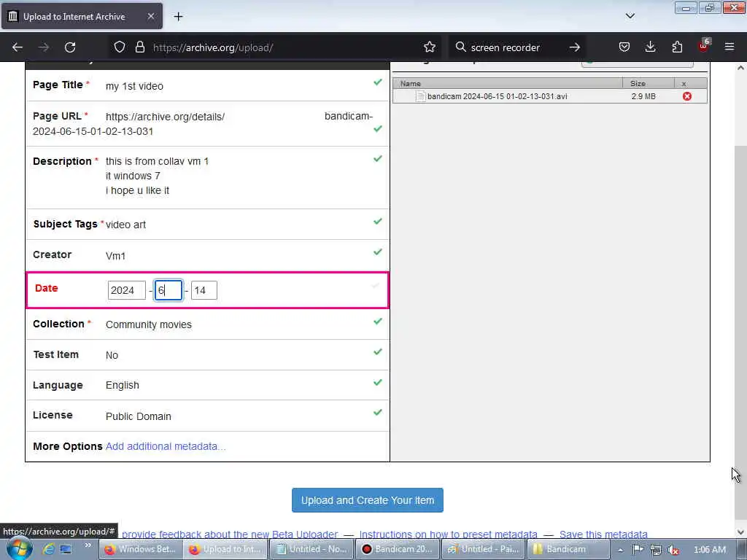Switch to the Windows Bet... Firefox taskbar item
The image size is (747, 560).
(141, 549)
